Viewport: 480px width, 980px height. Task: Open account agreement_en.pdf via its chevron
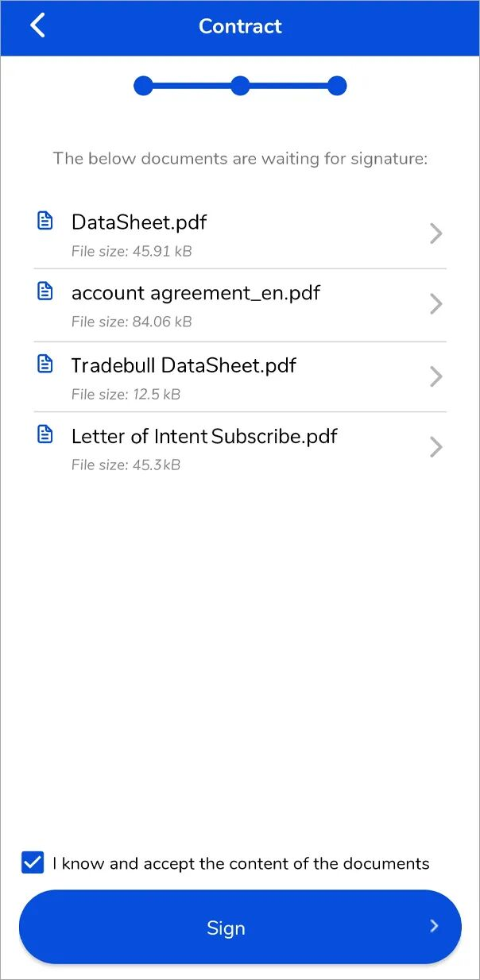pos(435,304)
